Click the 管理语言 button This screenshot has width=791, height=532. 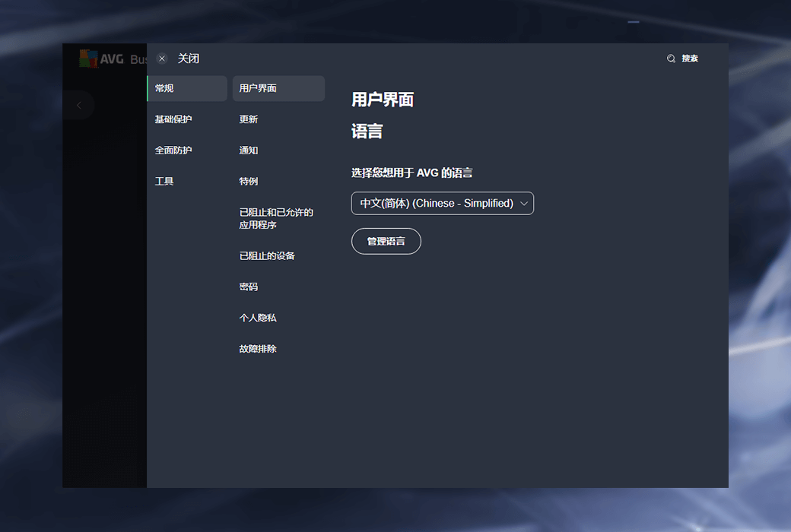(x=386, y=242)
